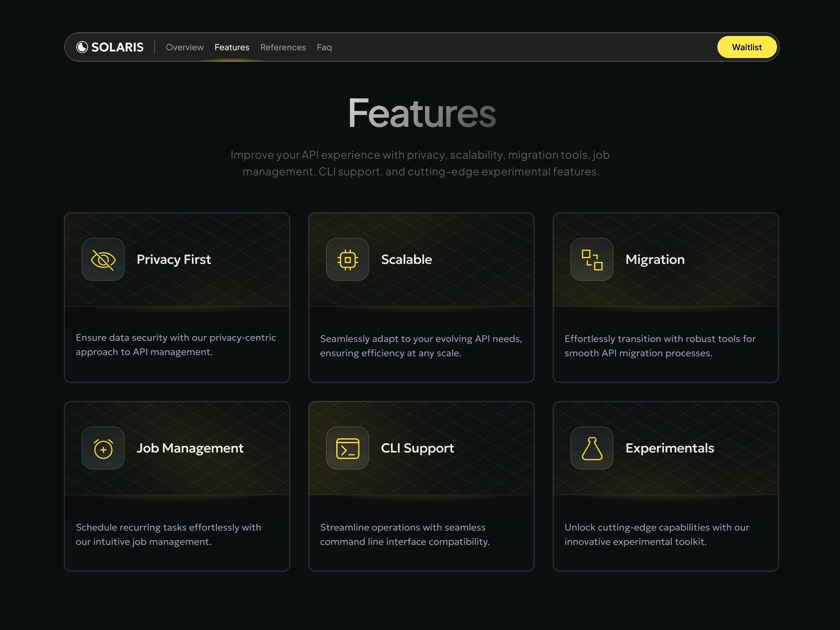The image size is (840, 630).
Task: Toggle visibility on Privacy First card
Action: (x=102, y=259)
